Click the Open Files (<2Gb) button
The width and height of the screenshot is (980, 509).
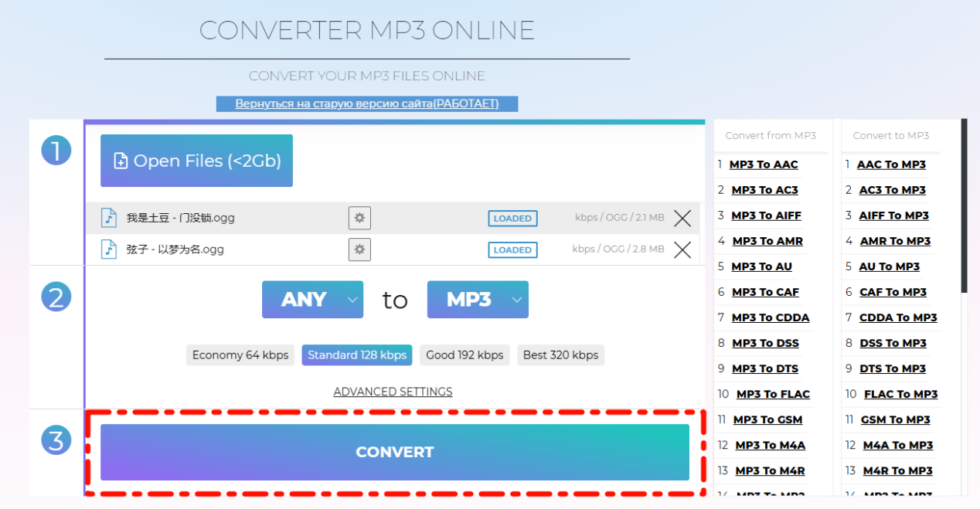tap(196, 161)
